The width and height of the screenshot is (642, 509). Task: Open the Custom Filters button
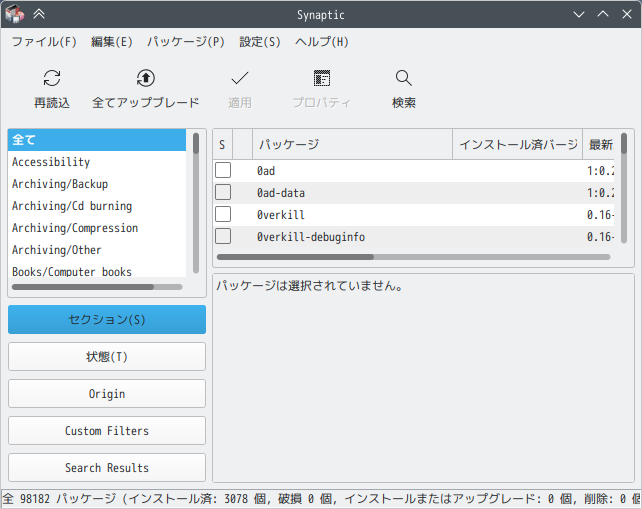coord(107,430)
